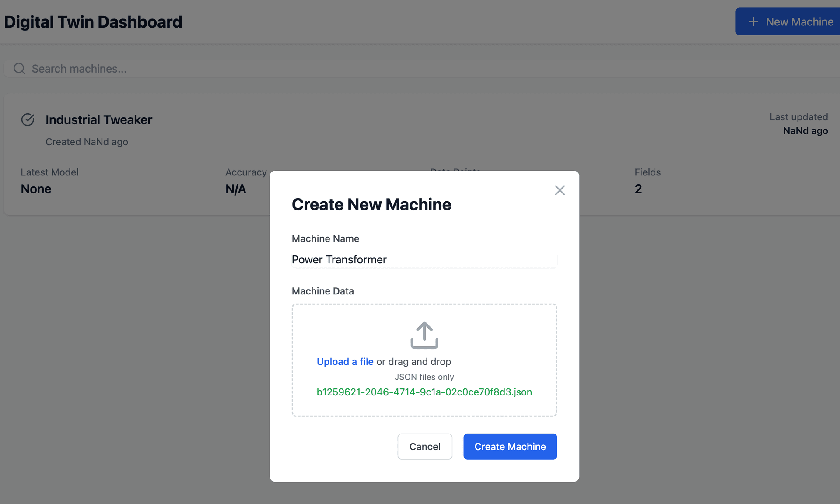840x504 pixels.
Task: Click the plus icon beside New Machine
Action: tap(753, 21)
